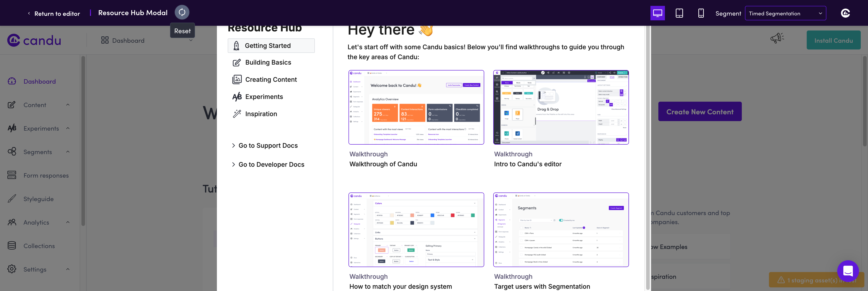Click the Create New Content button
The image size is (868, 291).
click(700, 112)
